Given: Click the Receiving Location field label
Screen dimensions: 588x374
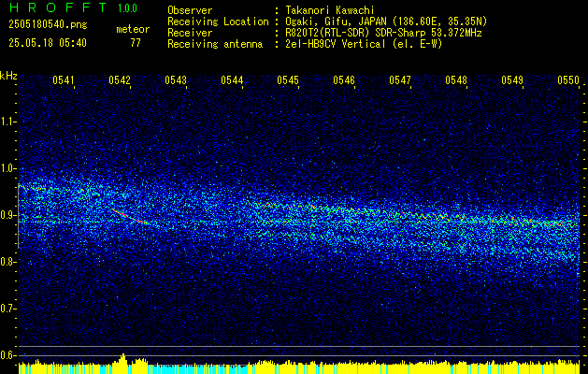Looking at the screenshot, I should coord(218,22).
